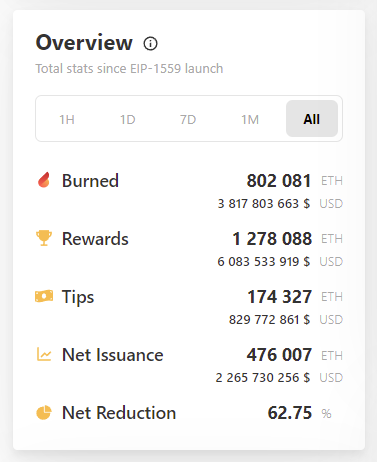Screen dimensions: 377x462
Task: Click the Rewards label
Action: coord(95,239)
